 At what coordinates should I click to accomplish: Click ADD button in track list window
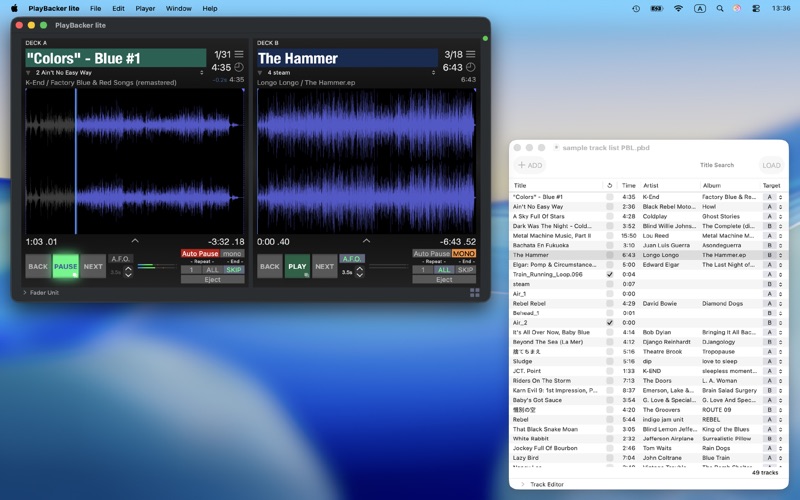point(530,165)
